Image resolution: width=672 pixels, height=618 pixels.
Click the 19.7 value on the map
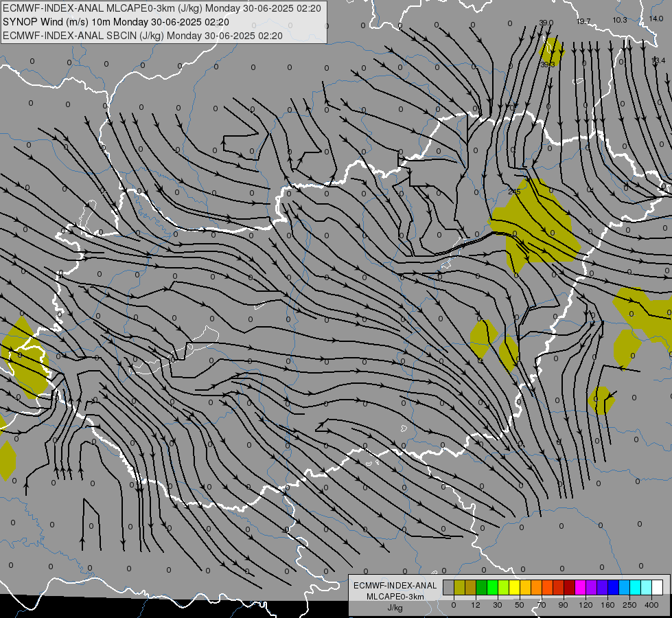583,21
